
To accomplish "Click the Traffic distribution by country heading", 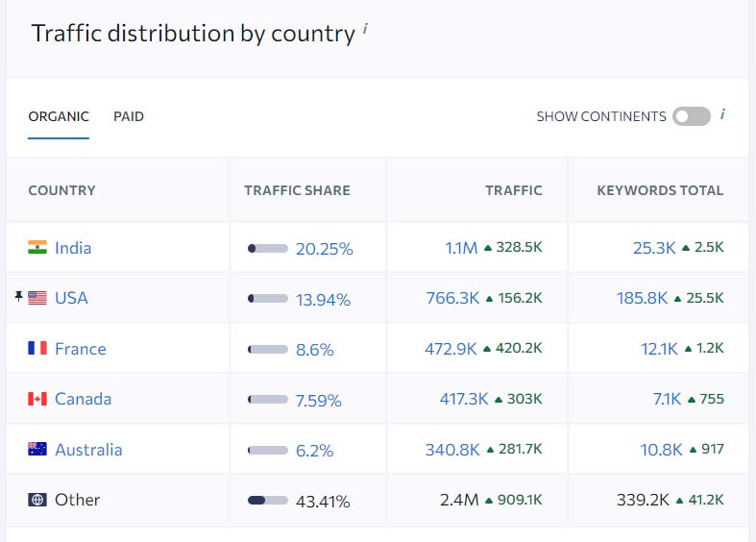I will pyautogui.click(x=193, y=34).
